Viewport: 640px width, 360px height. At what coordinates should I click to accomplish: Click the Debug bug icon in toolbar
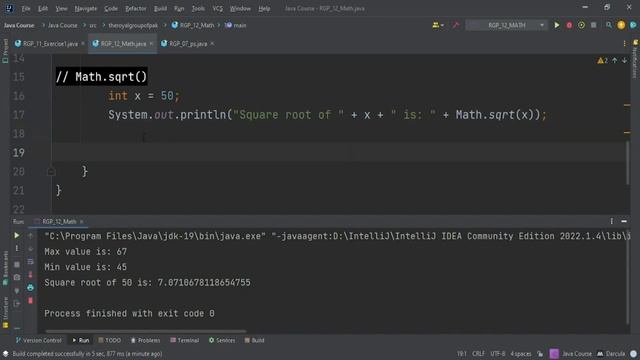569,25
